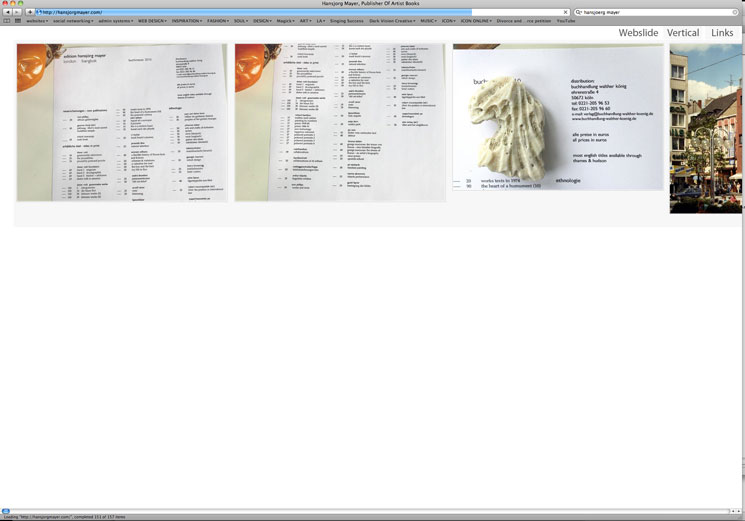The width and height of the screenshot is (745, 521).
Task: Click the Safari forward arrow button
Action: [16, 12]
